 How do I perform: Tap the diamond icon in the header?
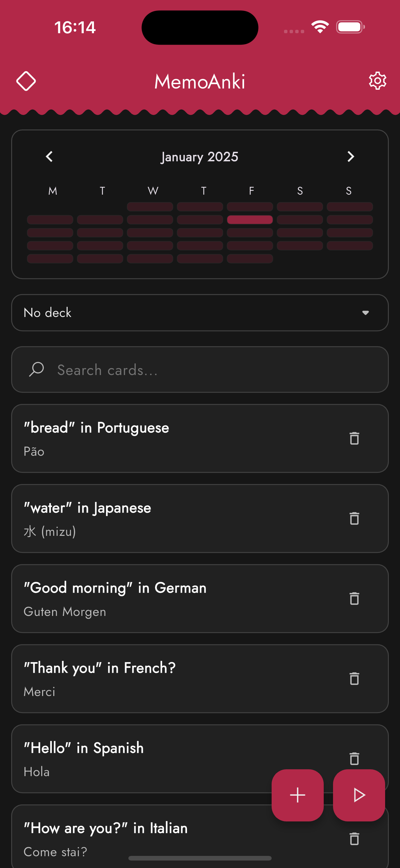[x=26, y=81]
